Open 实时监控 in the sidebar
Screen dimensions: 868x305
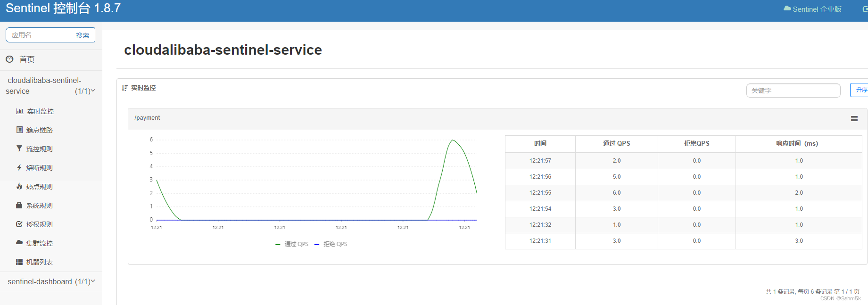coord(40,111)
